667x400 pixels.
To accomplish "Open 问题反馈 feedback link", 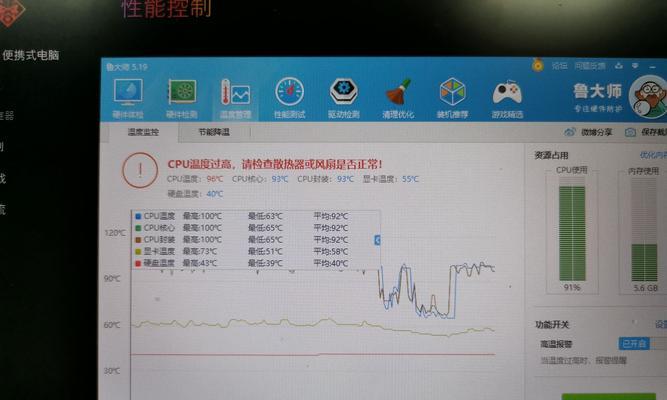I will tap(590, 66).
